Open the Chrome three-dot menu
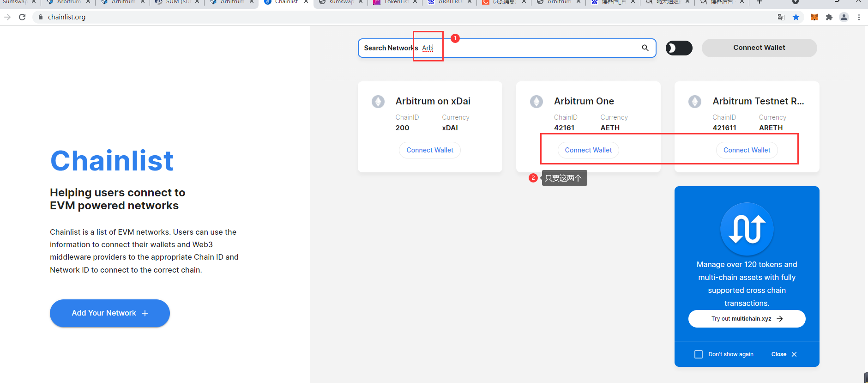Image resolution: width=868 pixels, height=383 pixels. coord(859,17)
